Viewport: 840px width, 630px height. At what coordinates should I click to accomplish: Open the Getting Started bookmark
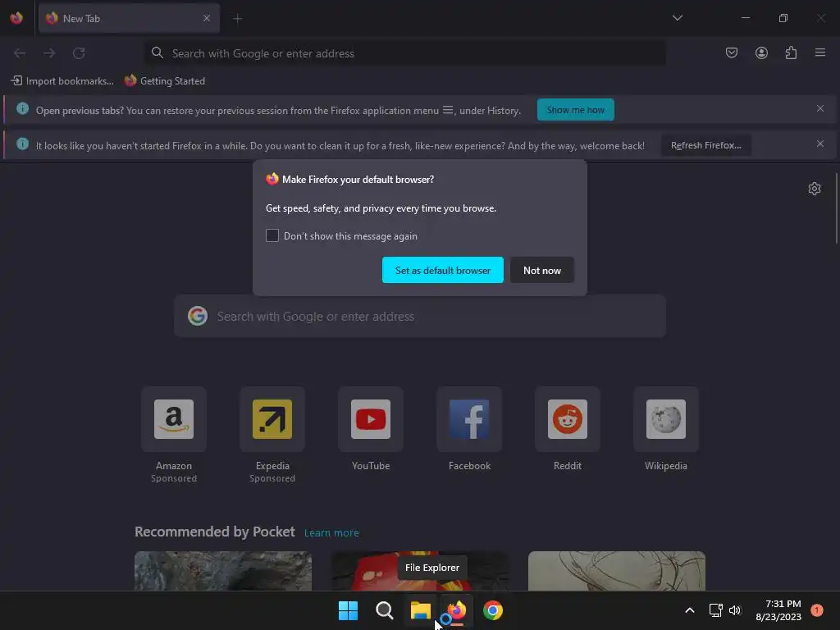click(x=164, y=81)
